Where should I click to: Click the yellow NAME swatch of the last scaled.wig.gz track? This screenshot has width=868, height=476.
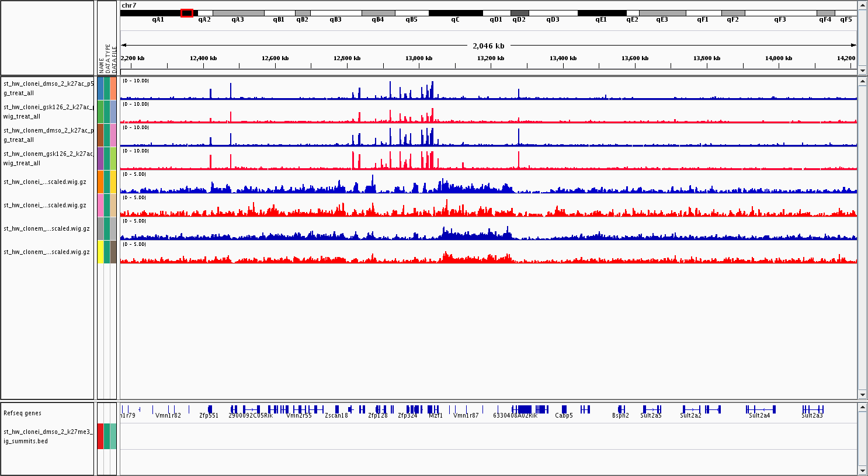[100, 252]
